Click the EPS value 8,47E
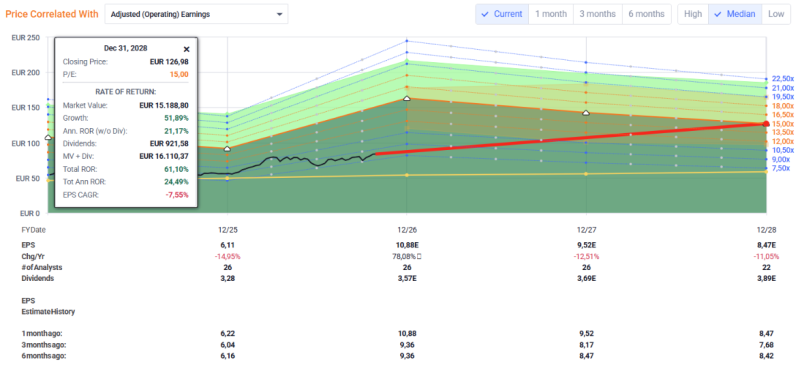Viewport: 800px width, 373px height. (766, 245)
